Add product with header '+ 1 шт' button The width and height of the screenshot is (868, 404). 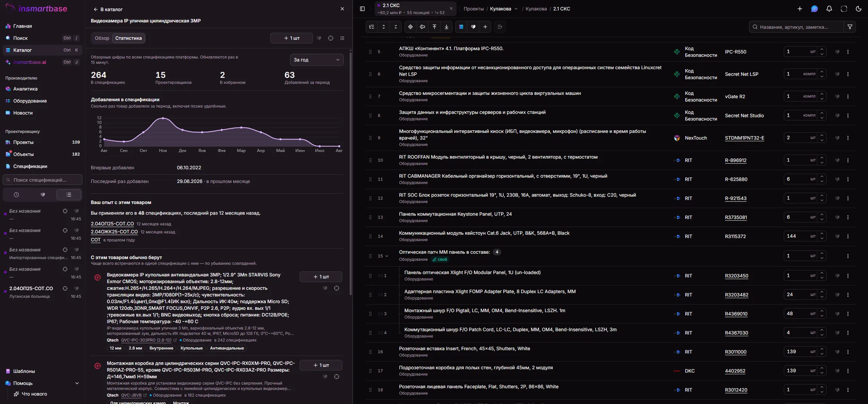(292, 38)
